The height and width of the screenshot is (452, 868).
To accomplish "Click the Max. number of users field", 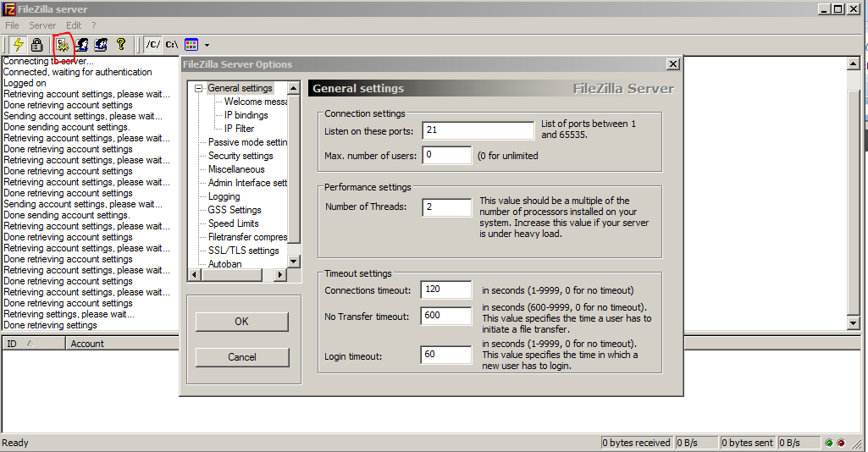I will (447, 155).
